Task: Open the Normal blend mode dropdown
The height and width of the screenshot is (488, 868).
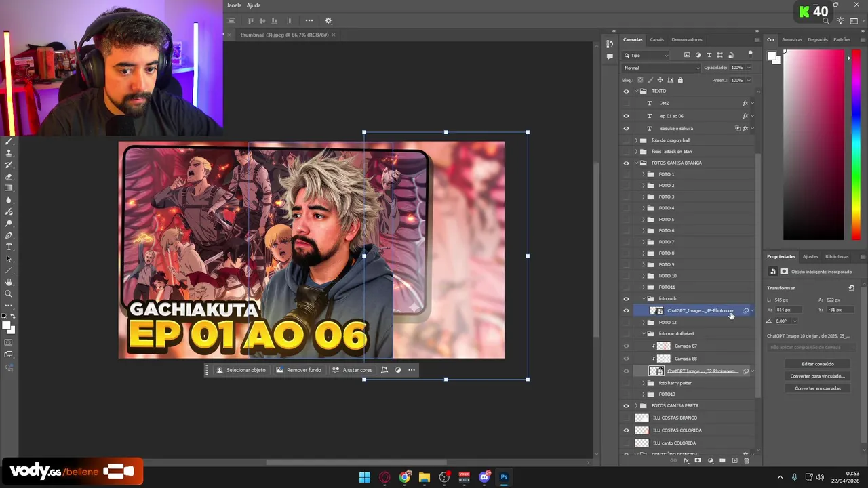Action: coord(661,68)
